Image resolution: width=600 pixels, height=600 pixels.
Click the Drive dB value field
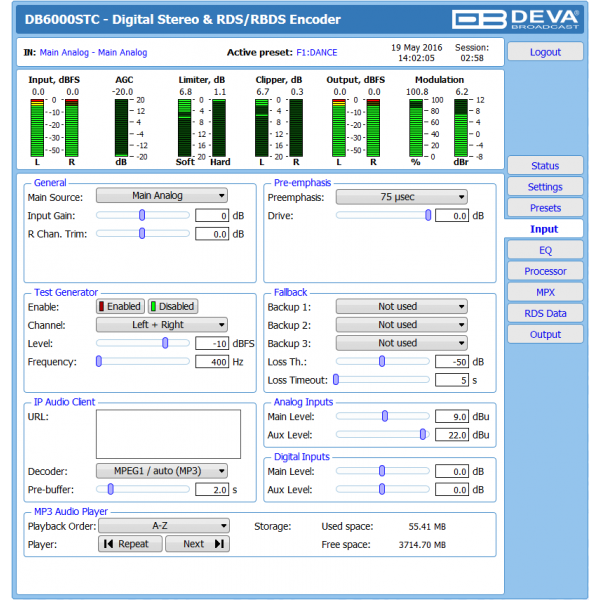[452, 216]
